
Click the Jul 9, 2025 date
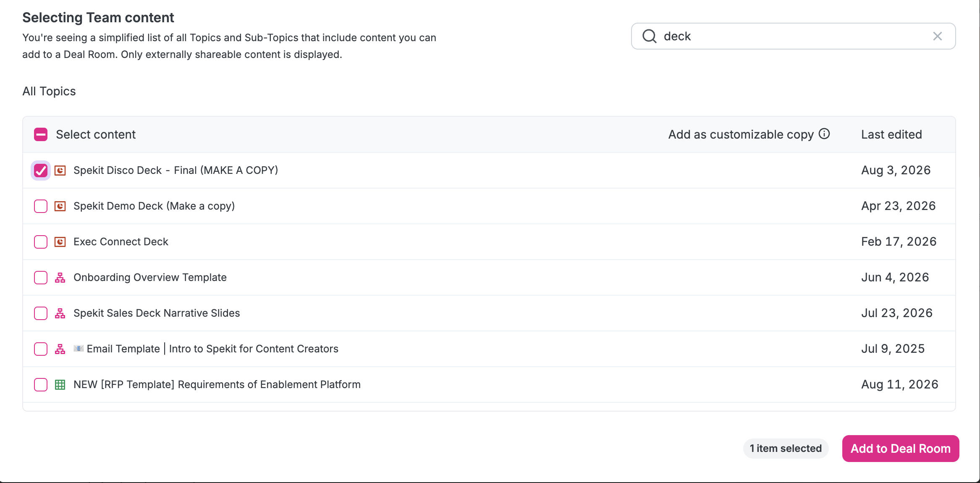coord(893,349)
